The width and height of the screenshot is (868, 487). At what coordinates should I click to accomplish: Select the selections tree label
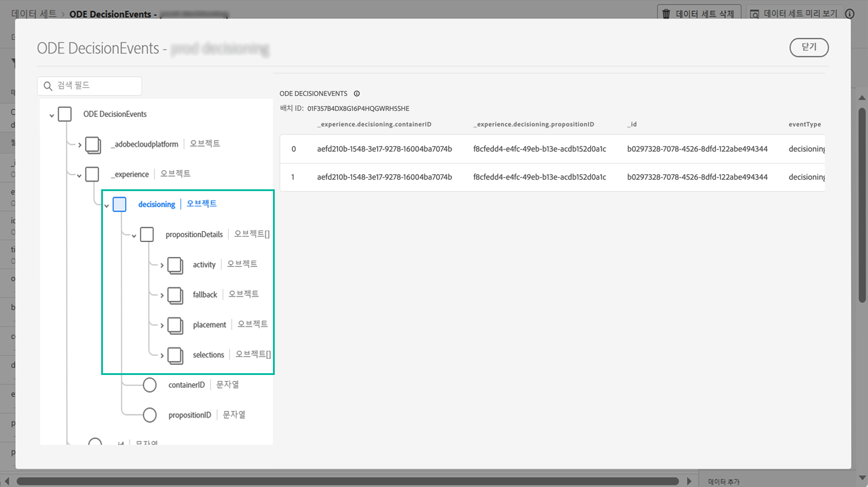click(208, 355)
